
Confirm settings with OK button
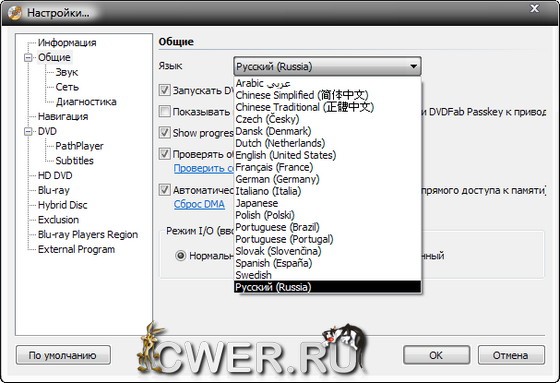point(436,355)
